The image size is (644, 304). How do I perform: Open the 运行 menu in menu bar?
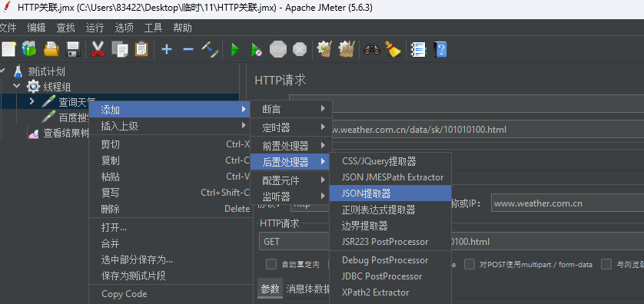[95, 28]
